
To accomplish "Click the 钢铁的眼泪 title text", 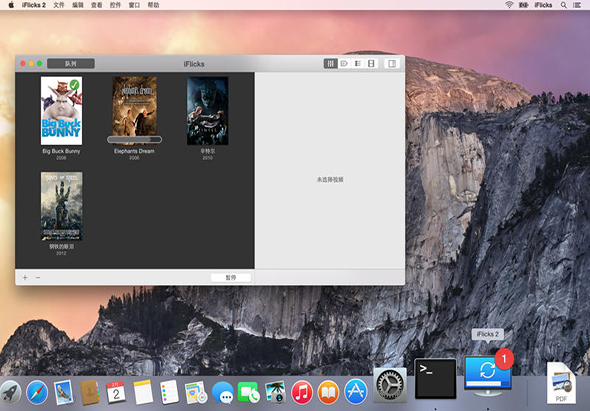I will point(61,247).
